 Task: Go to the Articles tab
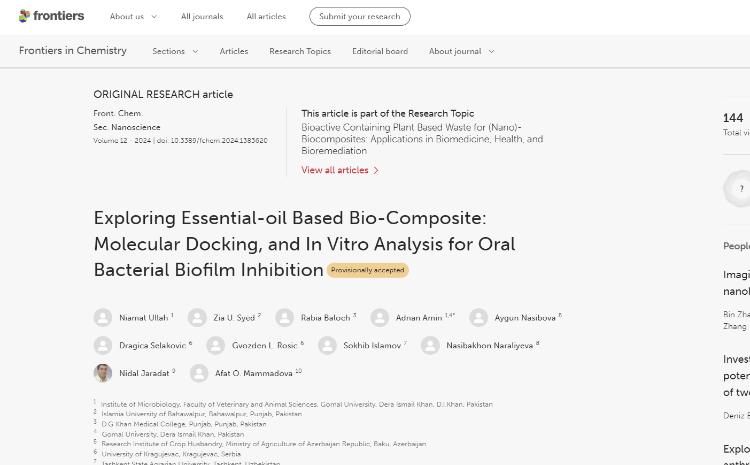point(234,51)
